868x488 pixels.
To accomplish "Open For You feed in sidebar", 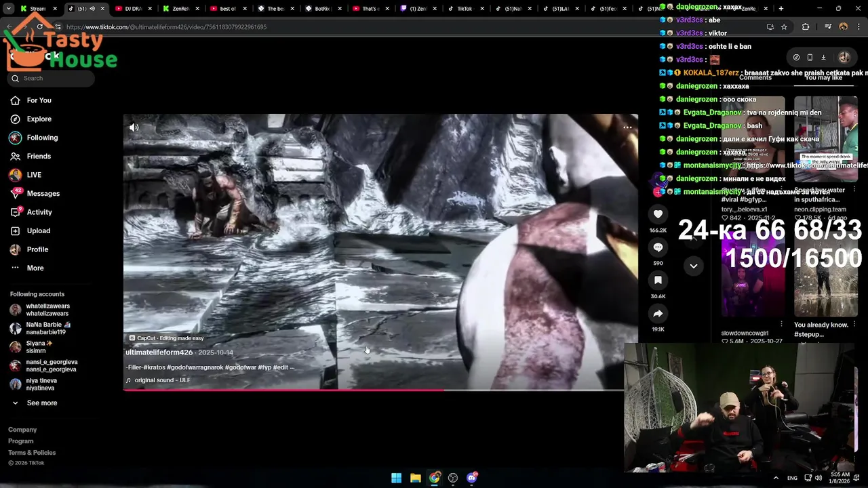I will click(39, 100).
